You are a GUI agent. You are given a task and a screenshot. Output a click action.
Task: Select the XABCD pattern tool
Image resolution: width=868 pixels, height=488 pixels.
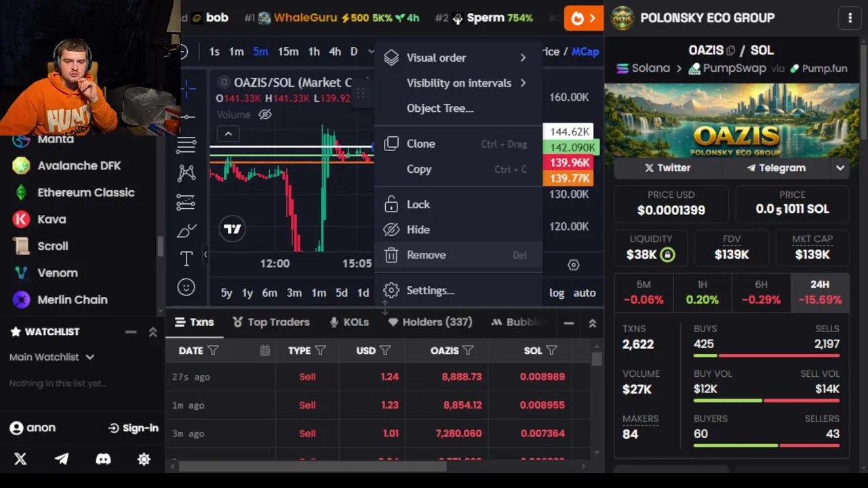[x=186, y=173]
